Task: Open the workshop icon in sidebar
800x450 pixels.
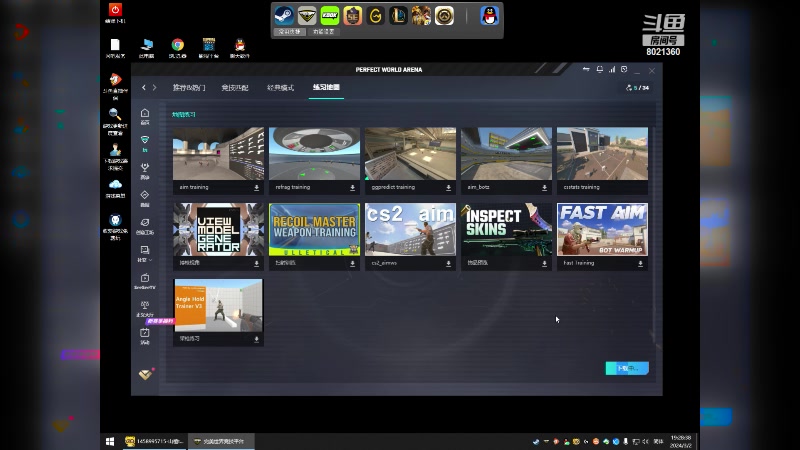Action: click(x=145, y=226)
